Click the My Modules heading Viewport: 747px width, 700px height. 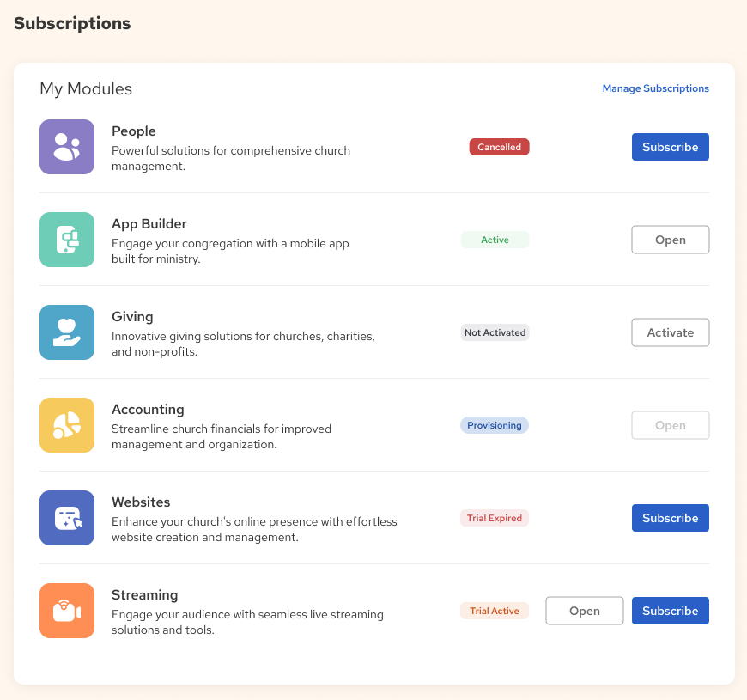[86, 88]
